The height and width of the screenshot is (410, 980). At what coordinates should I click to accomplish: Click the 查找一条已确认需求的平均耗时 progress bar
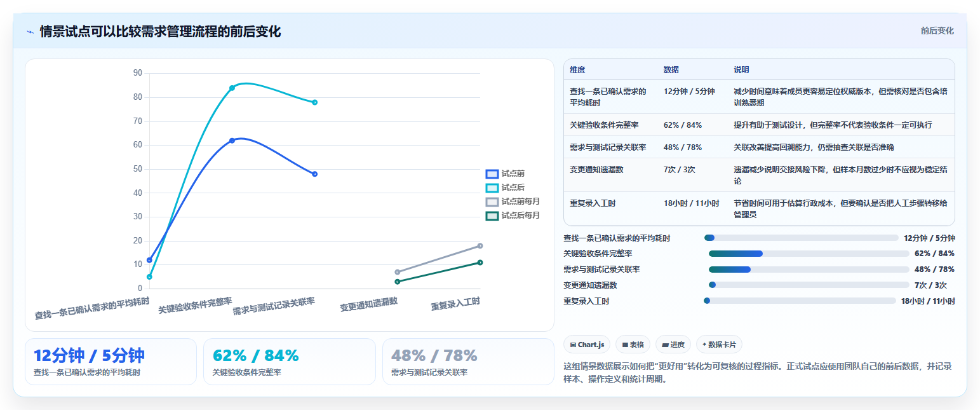click(x=801, y=238)
